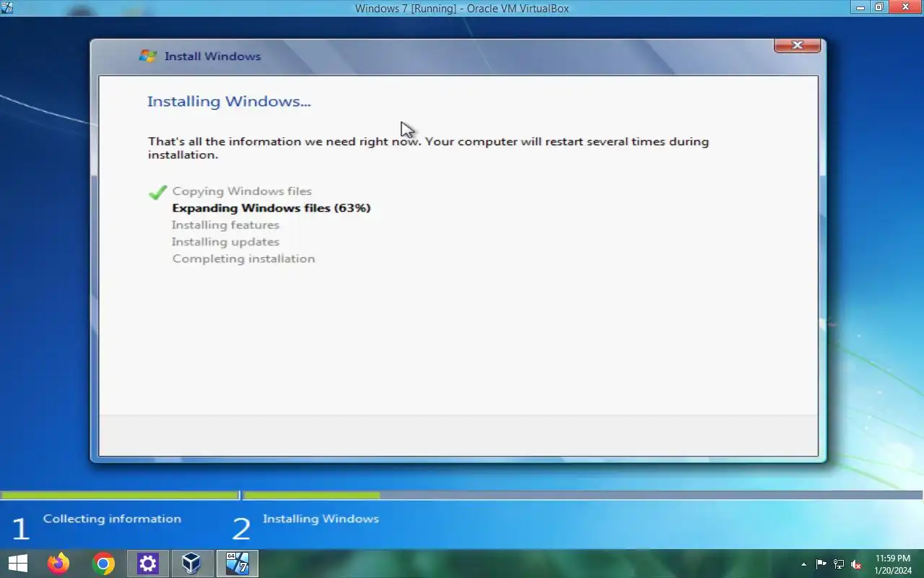Switch to the VirtualBox Manager taskbar icon
Screen dimensions: 924x578
(x=192, y=564)
